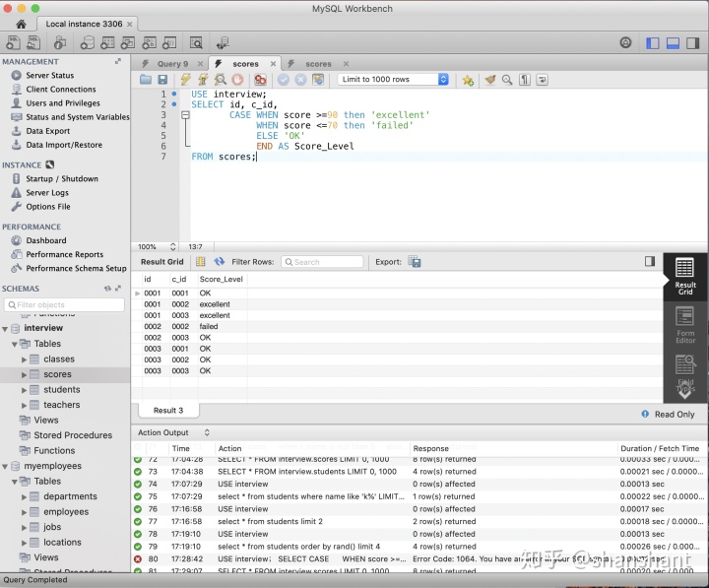Select the Local instance 3306 tab
The width and height of the screenshot is (709, 588).
coord(84,24)
